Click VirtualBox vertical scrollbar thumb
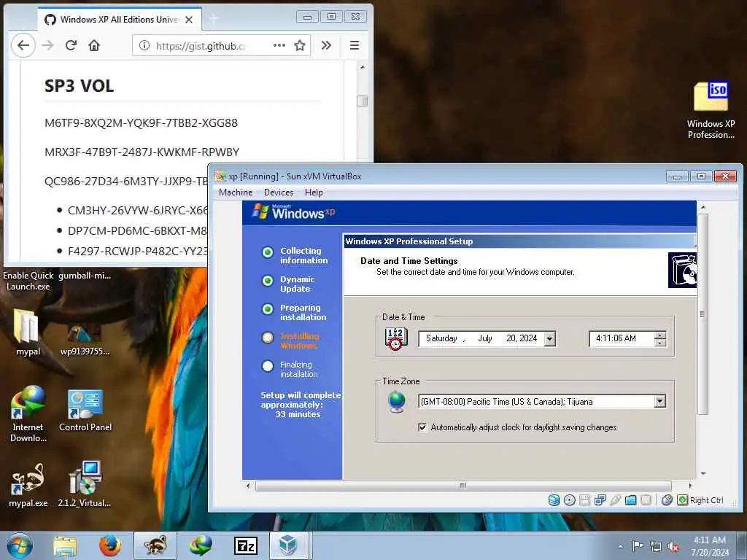 [x=703, y=314]
